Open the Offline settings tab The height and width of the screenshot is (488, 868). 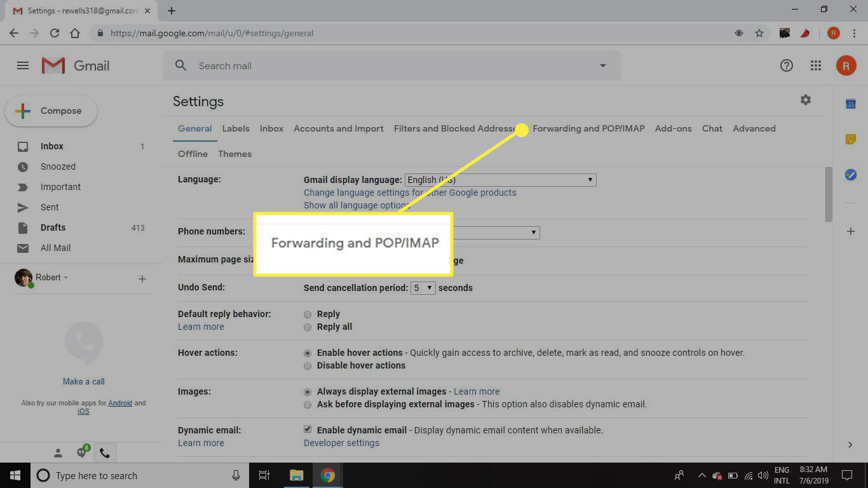coord(193,154)
